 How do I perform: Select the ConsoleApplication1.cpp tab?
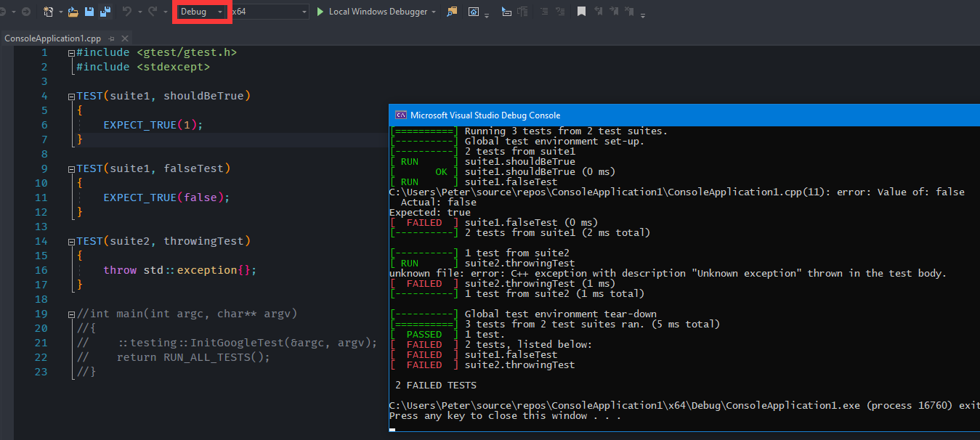tap(52, 38)
